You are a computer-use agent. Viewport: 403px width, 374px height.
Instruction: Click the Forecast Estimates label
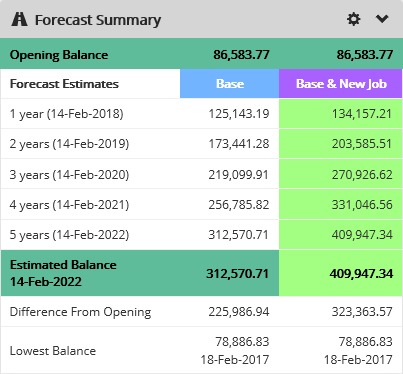click(x=64, y=84)
